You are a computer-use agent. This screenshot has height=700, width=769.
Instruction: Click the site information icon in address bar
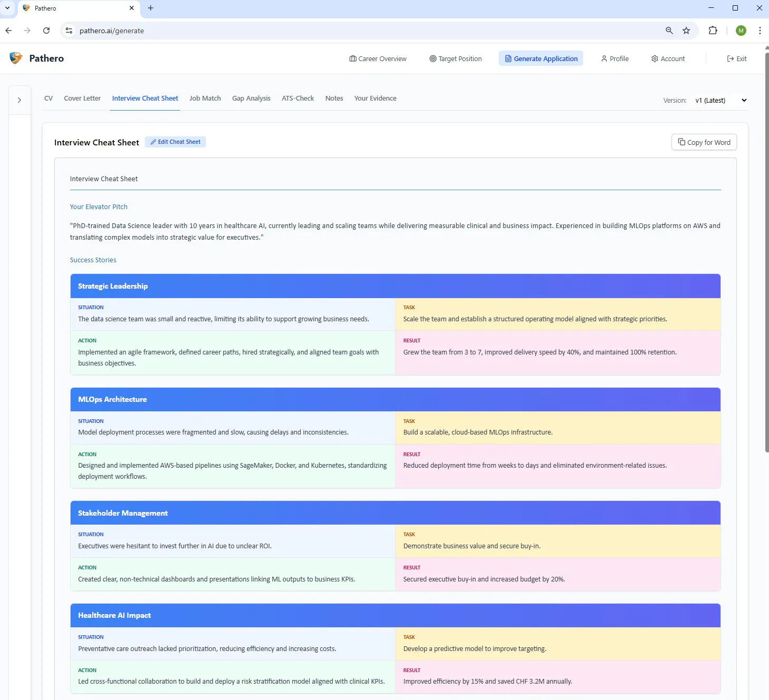tap(69, 31)
